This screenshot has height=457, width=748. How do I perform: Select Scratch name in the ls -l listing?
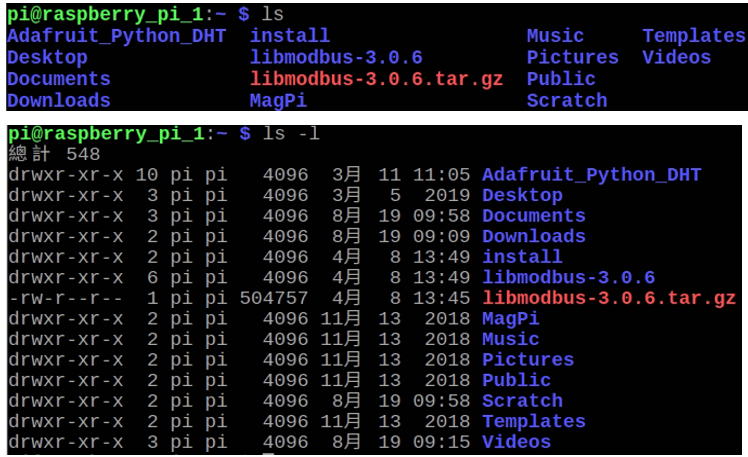(522, 401)
